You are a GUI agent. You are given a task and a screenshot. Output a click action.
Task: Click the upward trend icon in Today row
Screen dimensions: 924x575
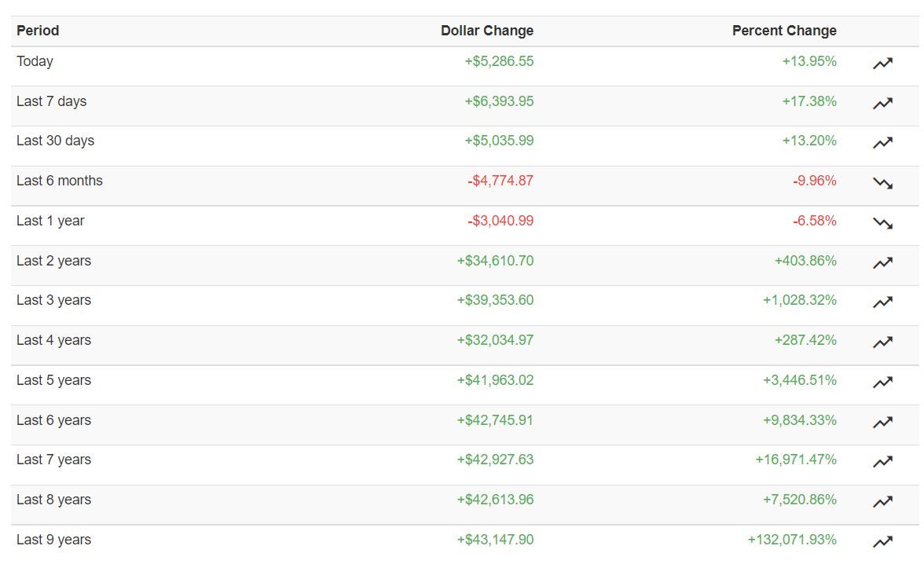(882, 63)
